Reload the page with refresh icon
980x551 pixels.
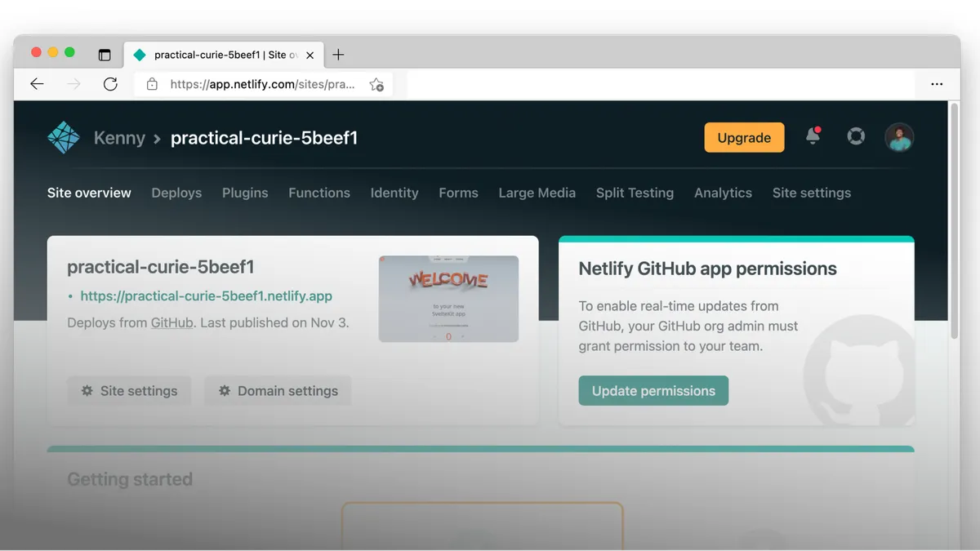(x=110, y=84)
